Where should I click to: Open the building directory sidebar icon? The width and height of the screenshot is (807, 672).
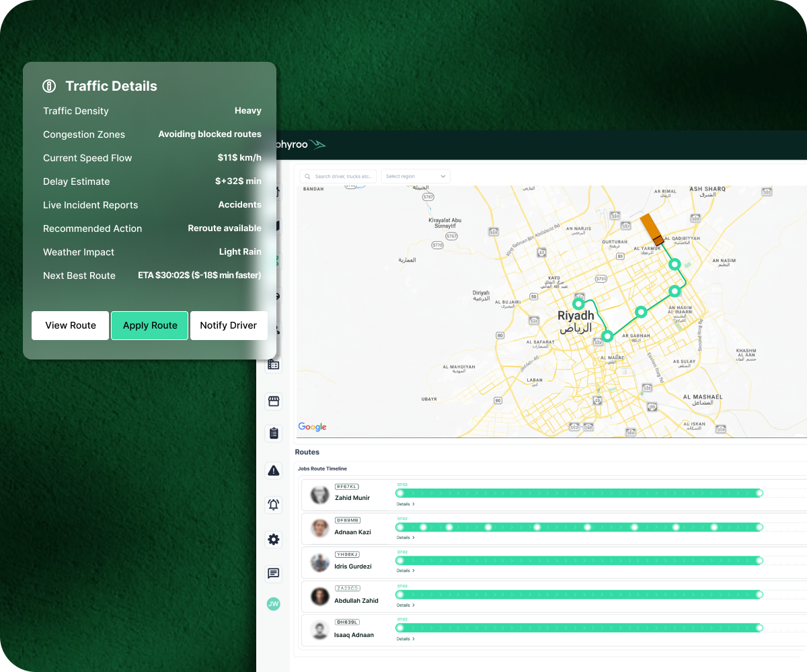(274, 365)
